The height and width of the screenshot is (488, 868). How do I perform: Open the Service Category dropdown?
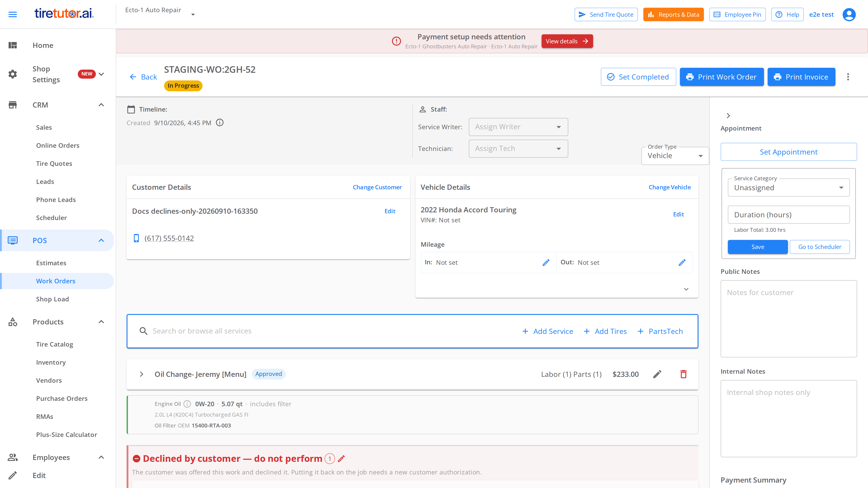788,188
